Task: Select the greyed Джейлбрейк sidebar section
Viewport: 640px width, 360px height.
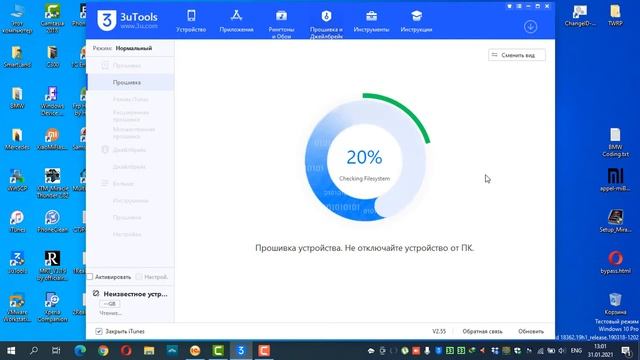Action: coord(129,150)
